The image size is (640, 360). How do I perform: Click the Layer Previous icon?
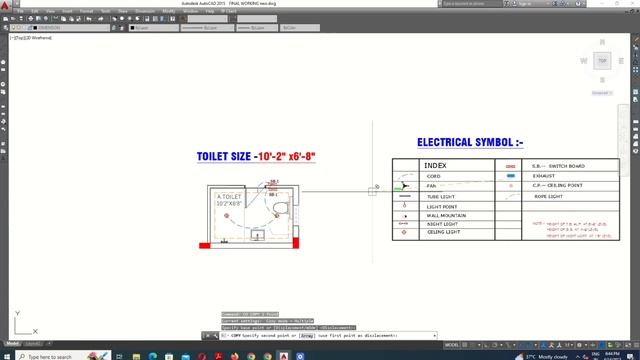coord(122,28)
